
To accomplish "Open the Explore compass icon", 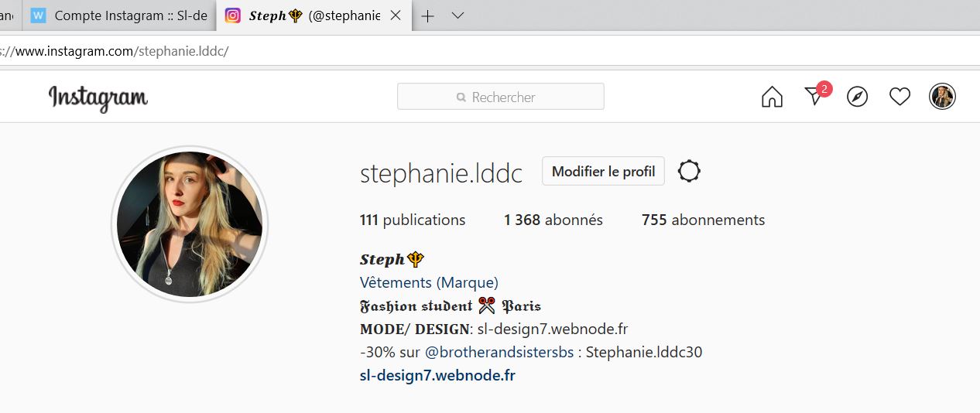I will tap(857, 97).
